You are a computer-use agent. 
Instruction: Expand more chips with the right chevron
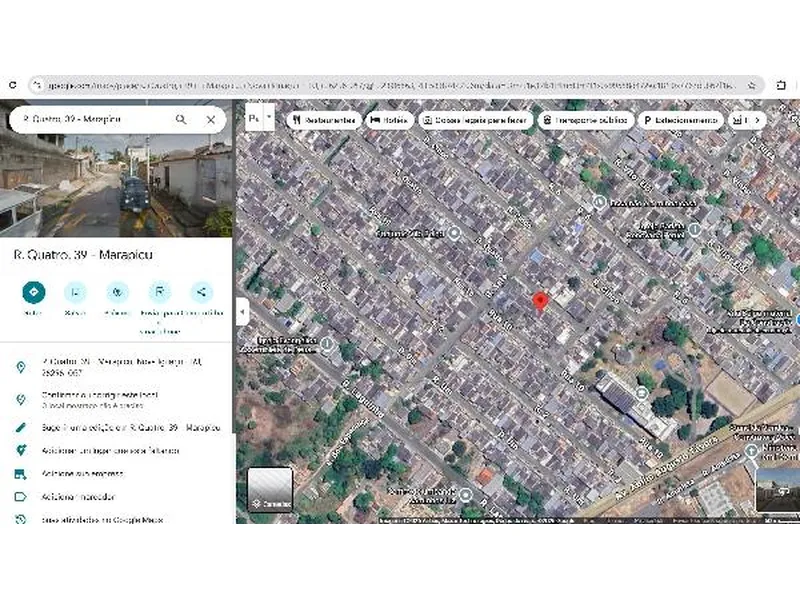(758, 119)
